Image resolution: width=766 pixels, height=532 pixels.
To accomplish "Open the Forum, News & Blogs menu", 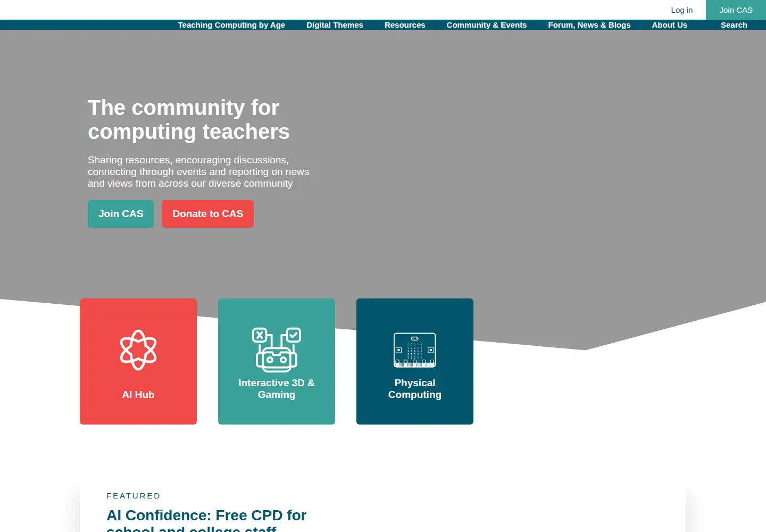I will 589,25.
